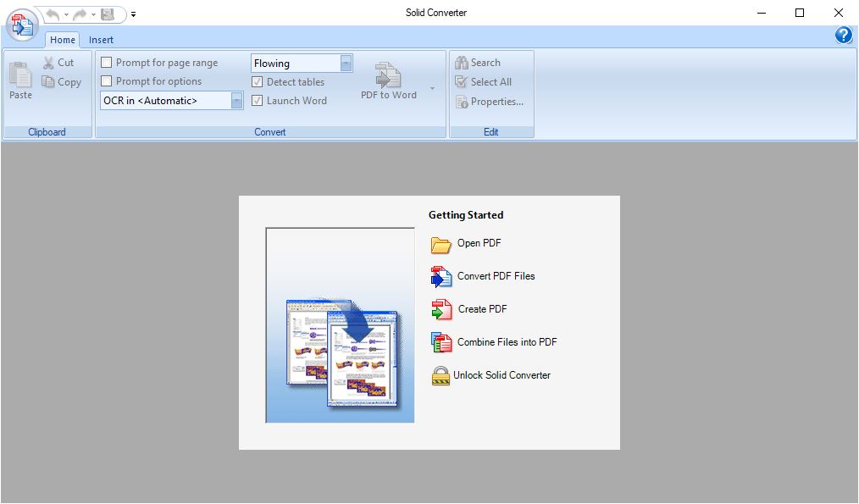Click the Combine Files into PDF link text
859x504 pixels.
(x=507, y=342)
